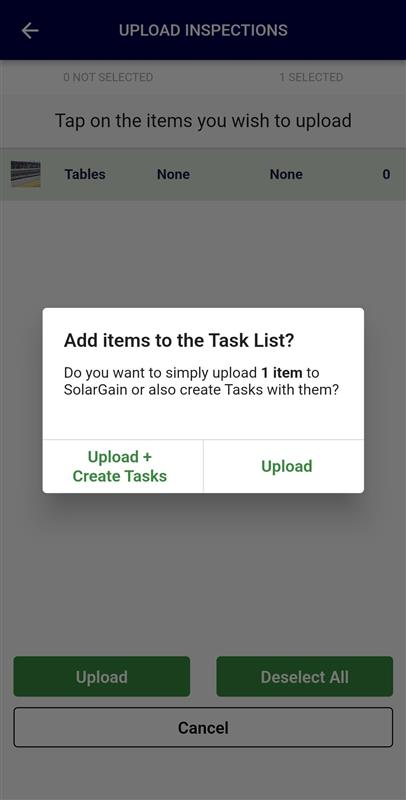
Task: Open the Tables item thumbnail
Action: tap(26, 174)
